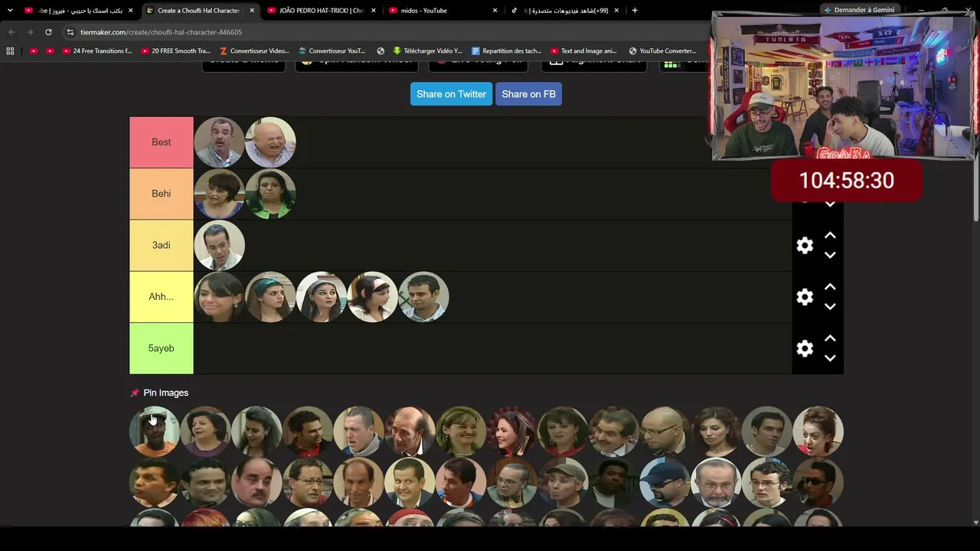Click the Ahh... tier label
The image size is (980, 551).
(162, 297)
